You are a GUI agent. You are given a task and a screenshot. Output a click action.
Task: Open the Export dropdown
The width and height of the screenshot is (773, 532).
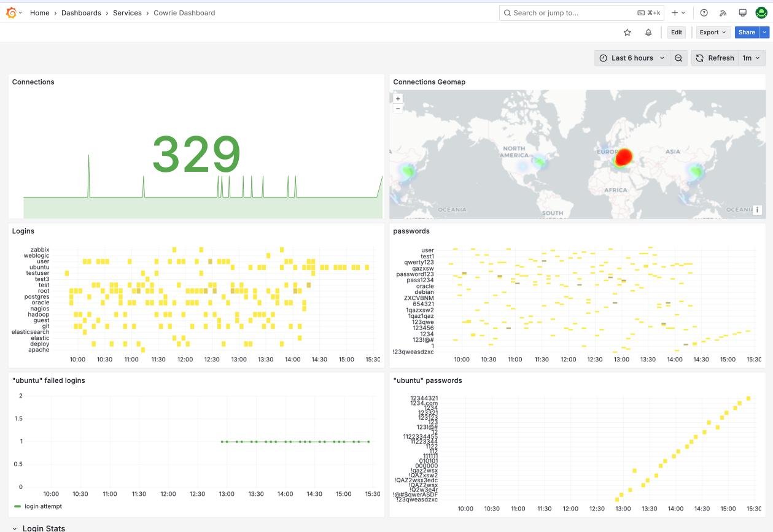(x=712, y=33)
